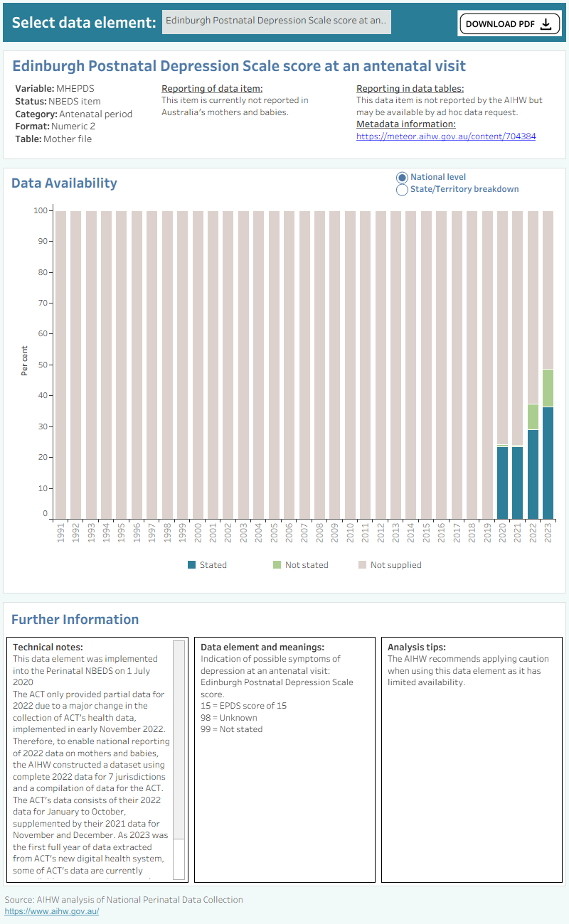The width and height of the screenshot is (569, 924).
Task: Click the 'Select data element:' label
Action: 84,22
